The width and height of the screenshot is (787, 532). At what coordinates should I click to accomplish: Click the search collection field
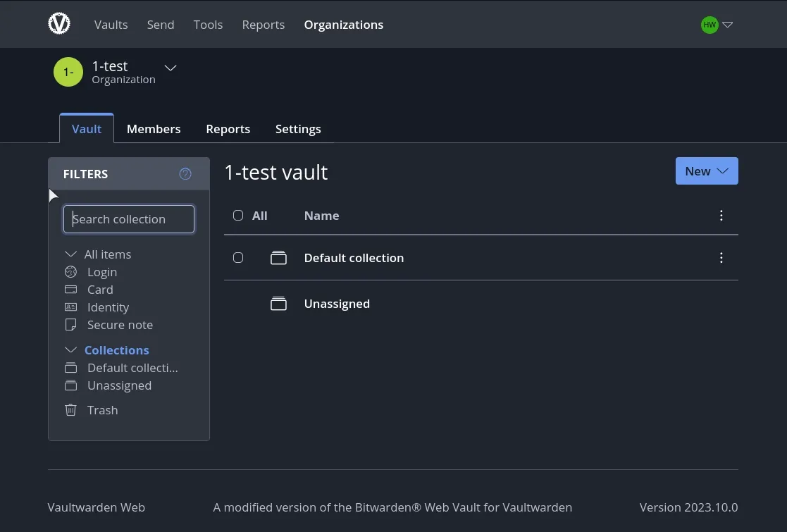click(128, 219)
